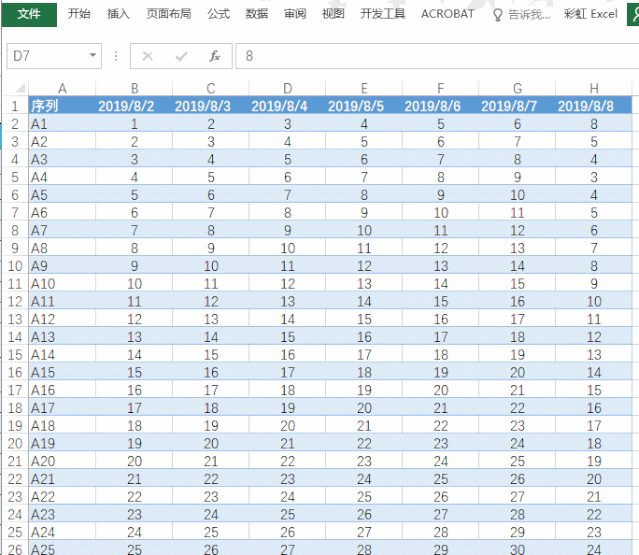
Task: Switch to the 插入 ribbon tab
Action: (x=118, y=14)
